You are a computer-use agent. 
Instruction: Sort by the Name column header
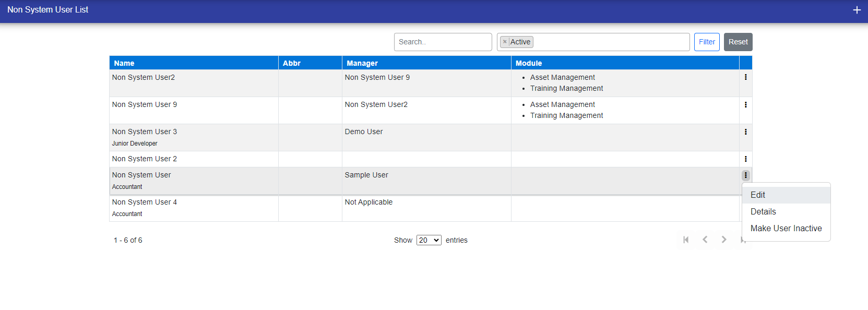(124, 63)
